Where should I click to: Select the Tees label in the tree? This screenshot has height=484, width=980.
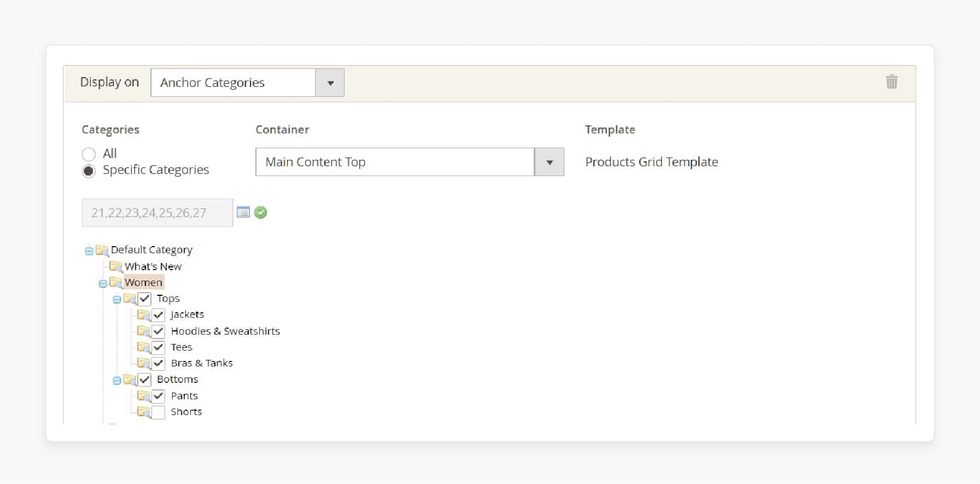(182, 347)
